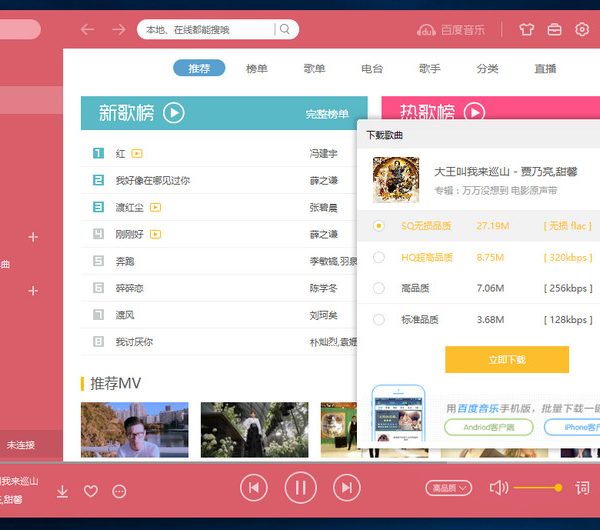The image size is (600, 530).
Task: Click the search magnifier icon
Action: point(285,29)
